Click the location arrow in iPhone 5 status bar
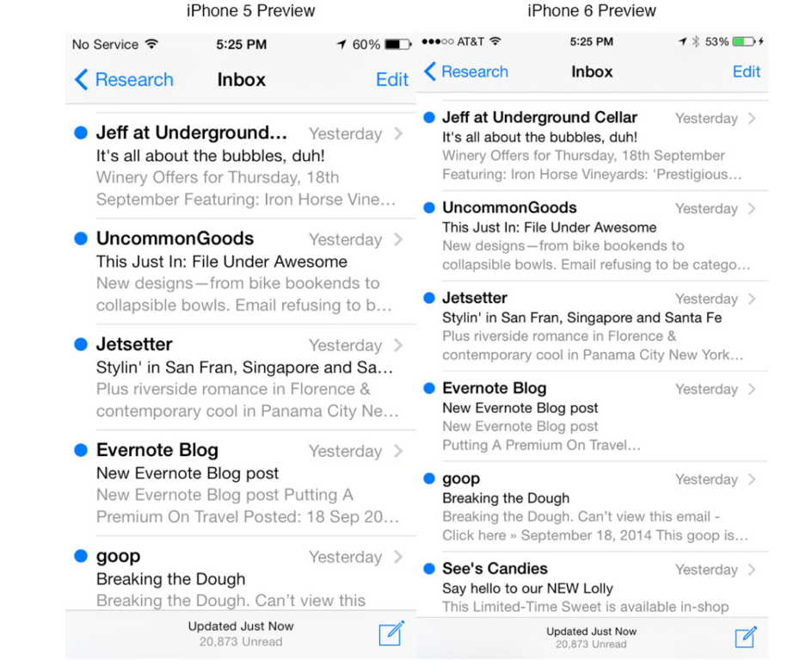812x667 pixels. (341, 44)
